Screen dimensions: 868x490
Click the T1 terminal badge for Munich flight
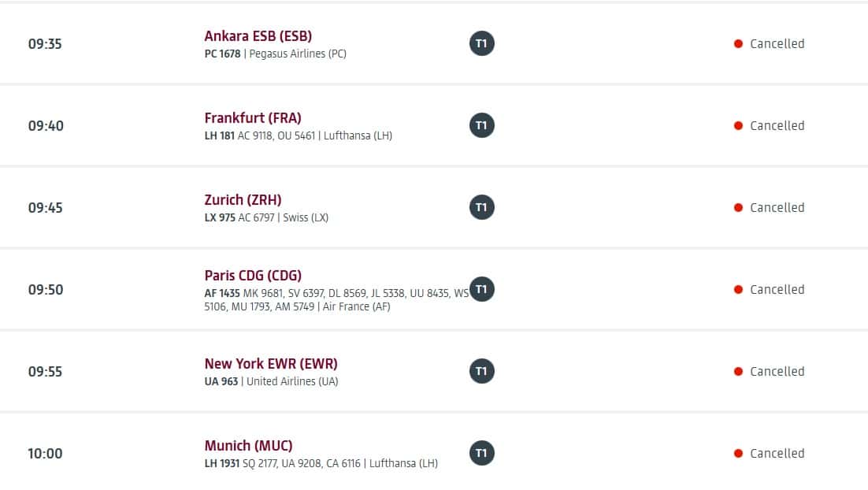point(481,453)
